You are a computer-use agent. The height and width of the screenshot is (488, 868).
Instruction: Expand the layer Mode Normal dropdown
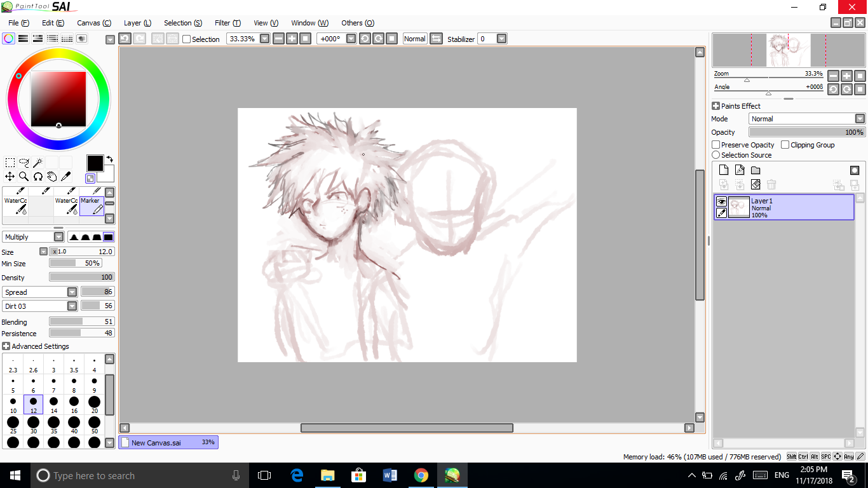[859, 119]
